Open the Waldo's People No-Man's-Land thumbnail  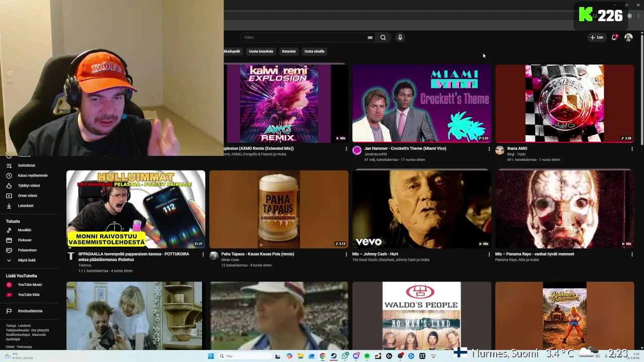[x=422, y=316]
